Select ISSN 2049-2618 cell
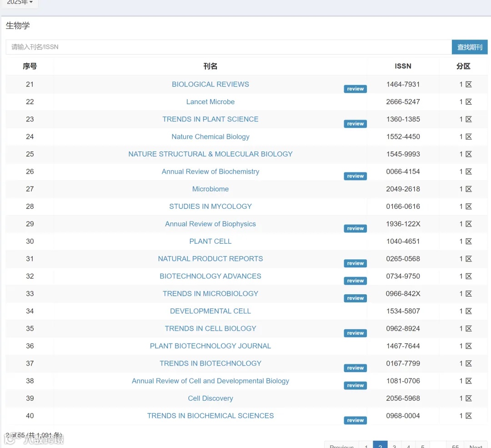The height and width of the screenshot is (448, 491). pyautogui.click(x=403, y=189)
